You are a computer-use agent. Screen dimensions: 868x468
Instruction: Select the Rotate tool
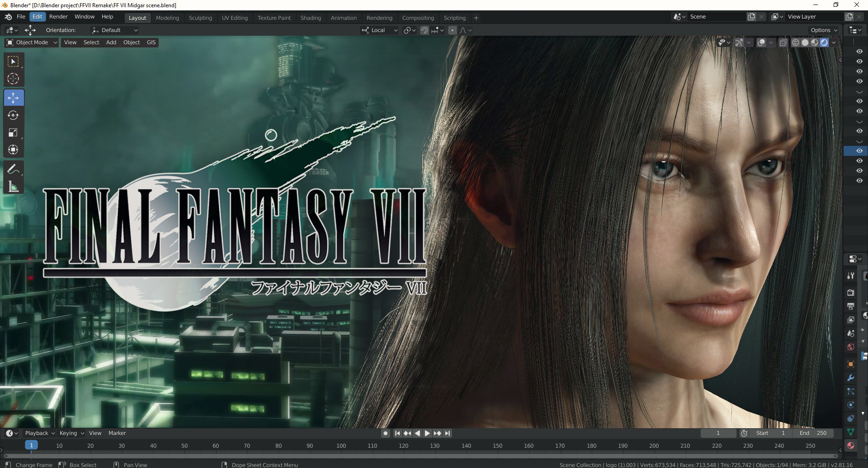click(13, 115)
